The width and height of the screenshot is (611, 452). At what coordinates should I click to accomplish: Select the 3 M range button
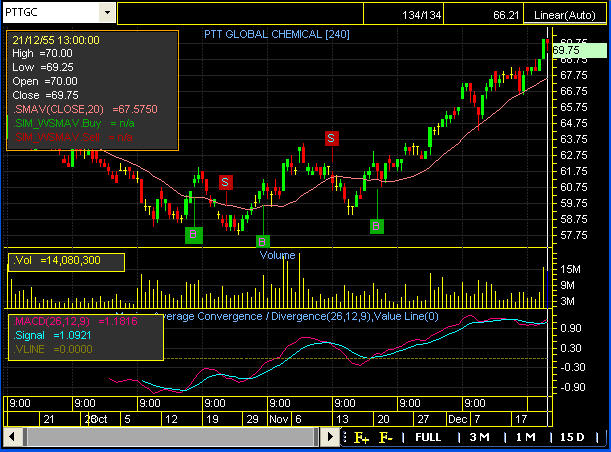[479, 437]
